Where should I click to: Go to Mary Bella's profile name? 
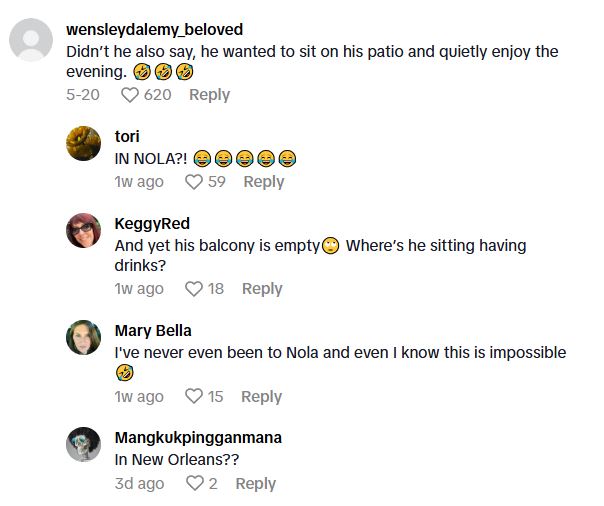[153, 331]
